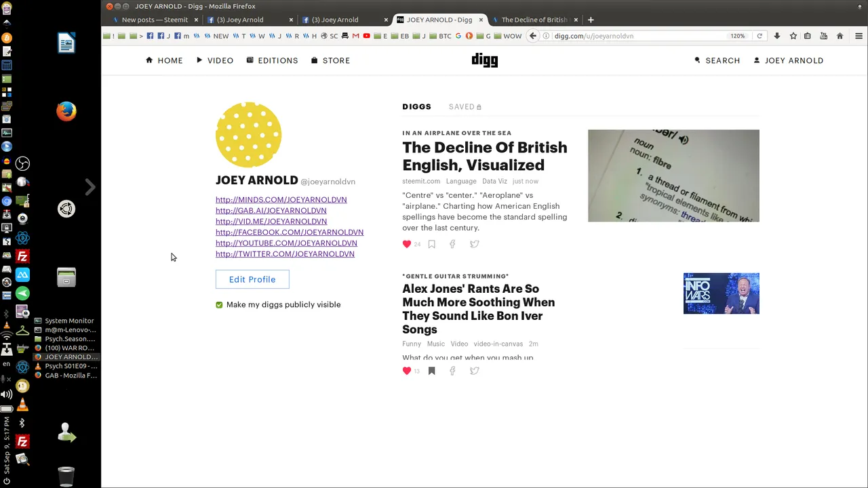Open the dictionary fibre thumbnail image

coord(673,176)
